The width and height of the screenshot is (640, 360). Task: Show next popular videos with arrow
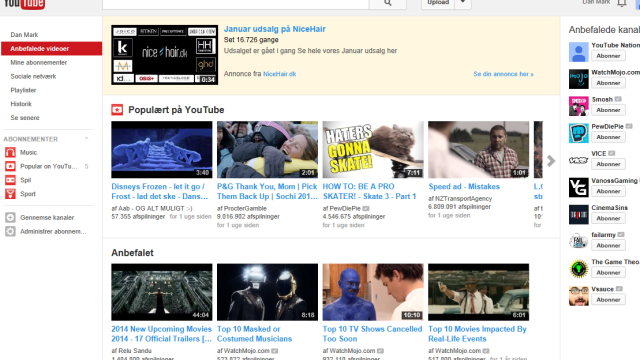(x=551, y=161)
